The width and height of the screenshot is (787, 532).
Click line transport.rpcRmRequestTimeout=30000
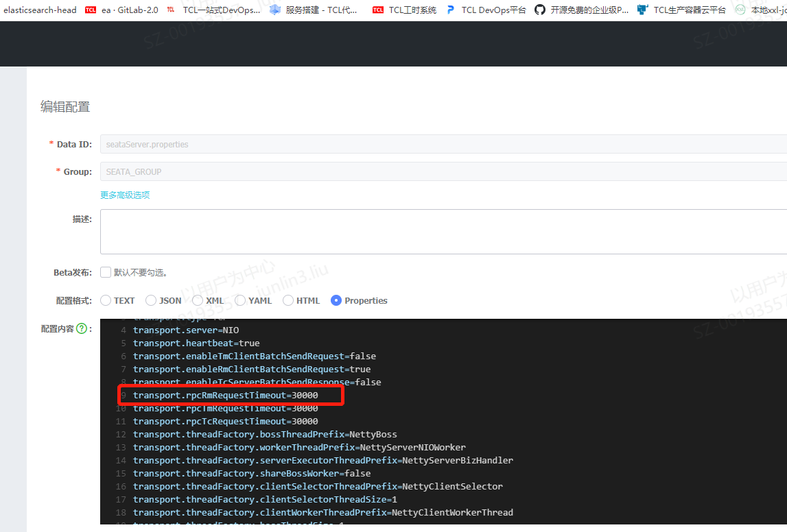coord(225,395)
